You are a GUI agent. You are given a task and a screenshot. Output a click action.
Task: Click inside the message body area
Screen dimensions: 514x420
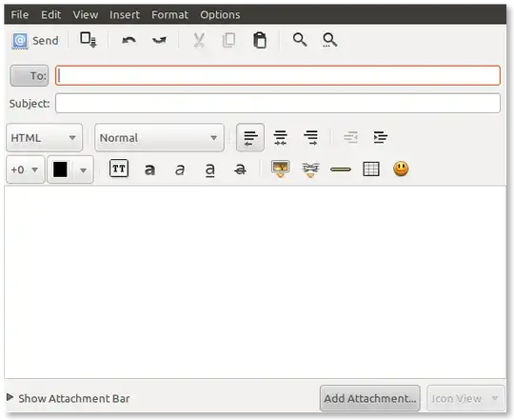coord(255,282)
